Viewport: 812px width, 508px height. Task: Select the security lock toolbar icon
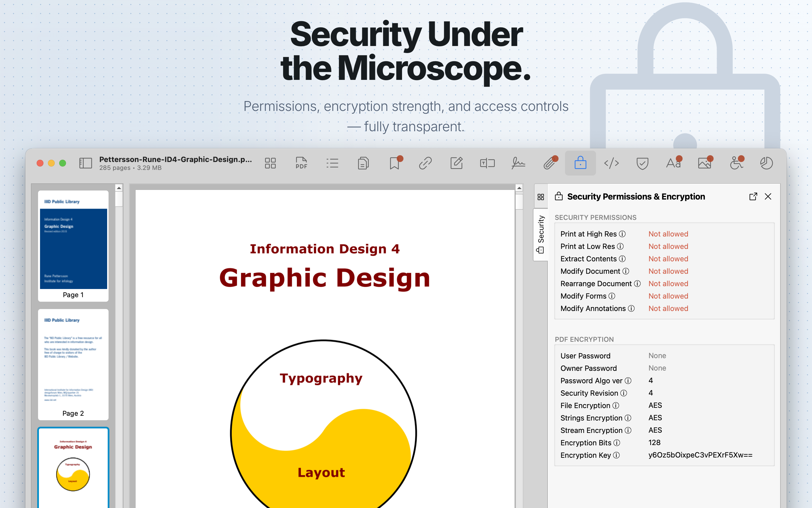[581, 163]
